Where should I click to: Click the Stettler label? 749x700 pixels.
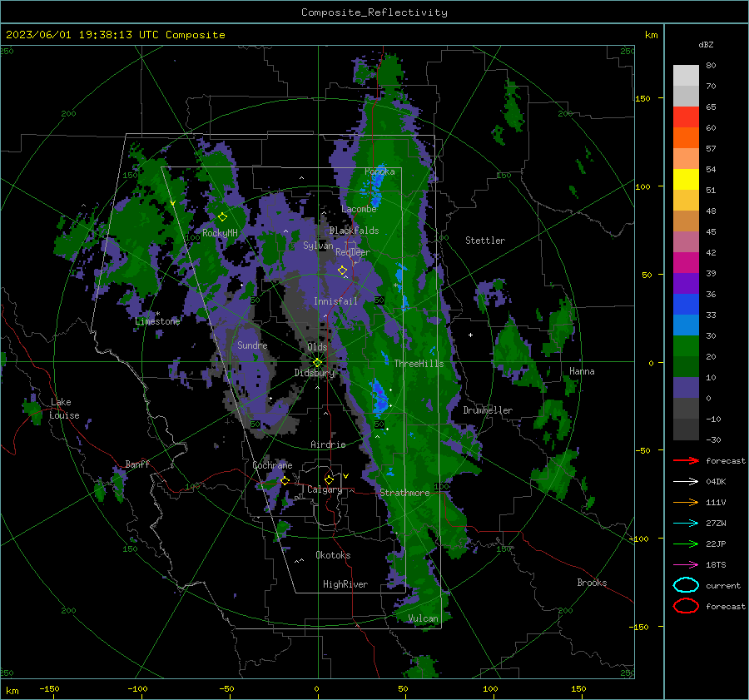[x=485, y=241]
